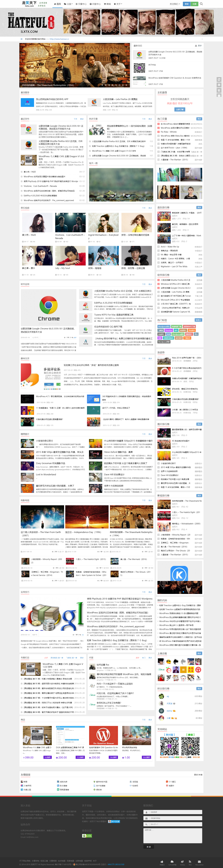Open the www.haneue.cc announcement link
223x868 pixels.
click(x=59, y=39)
